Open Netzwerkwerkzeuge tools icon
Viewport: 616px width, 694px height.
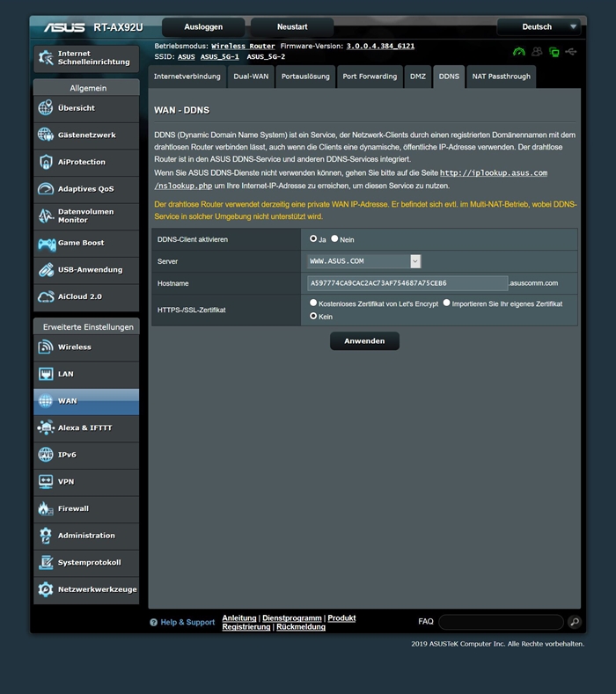[46, 589]
